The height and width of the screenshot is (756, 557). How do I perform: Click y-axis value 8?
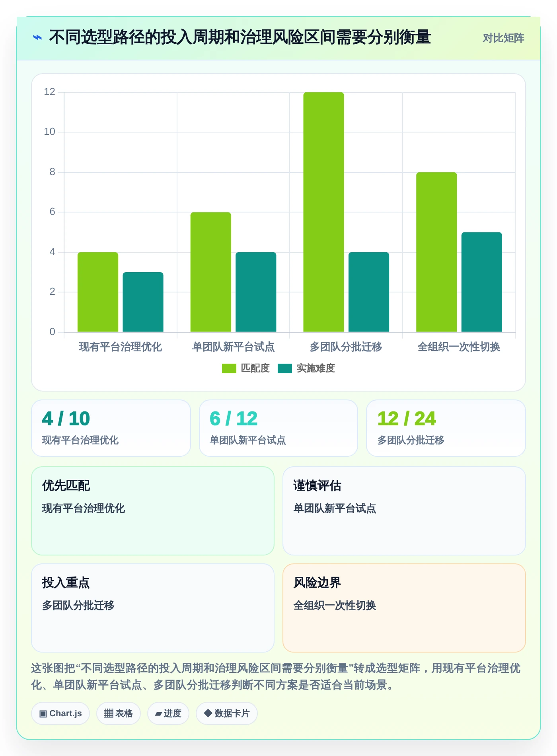[53, 172]
